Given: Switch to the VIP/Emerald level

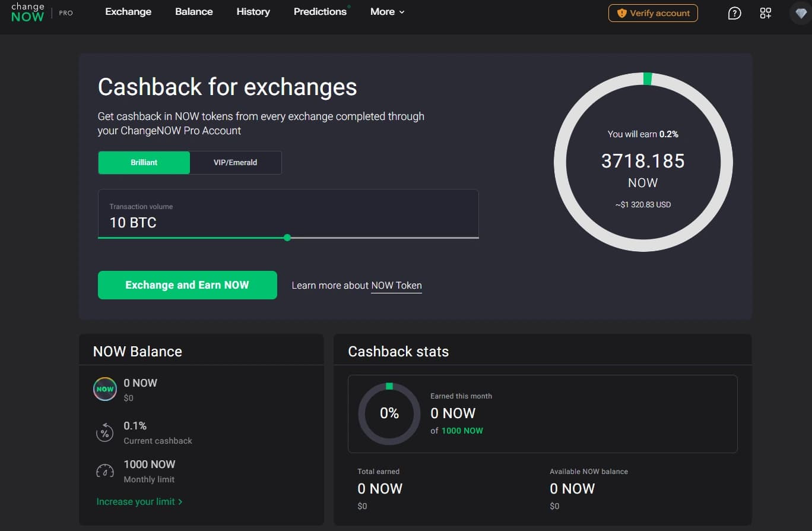Looking at the screenshot, I should click(x=236, y=163).
